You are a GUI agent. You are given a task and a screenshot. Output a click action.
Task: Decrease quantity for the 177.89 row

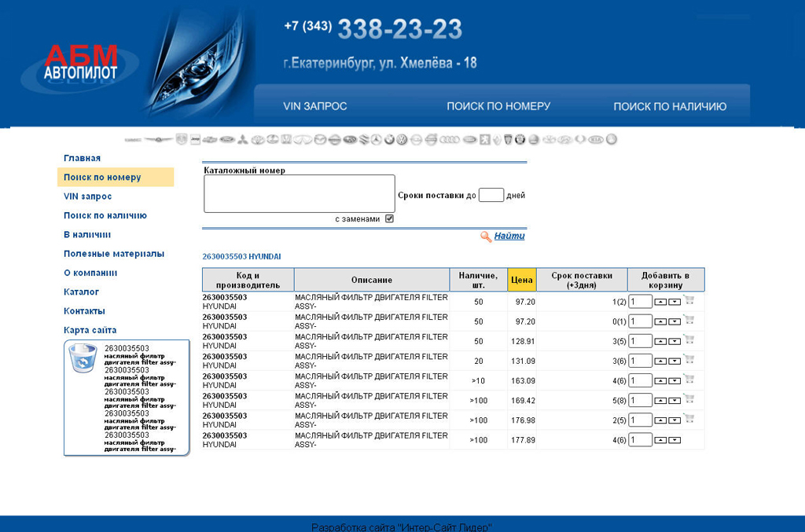point(675,440)
